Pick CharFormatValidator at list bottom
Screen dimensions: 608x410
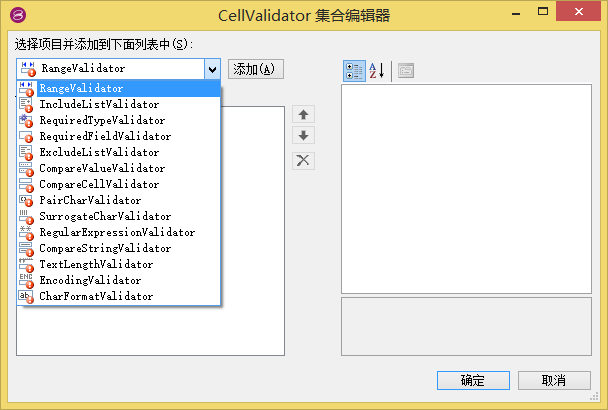[96, 296]
